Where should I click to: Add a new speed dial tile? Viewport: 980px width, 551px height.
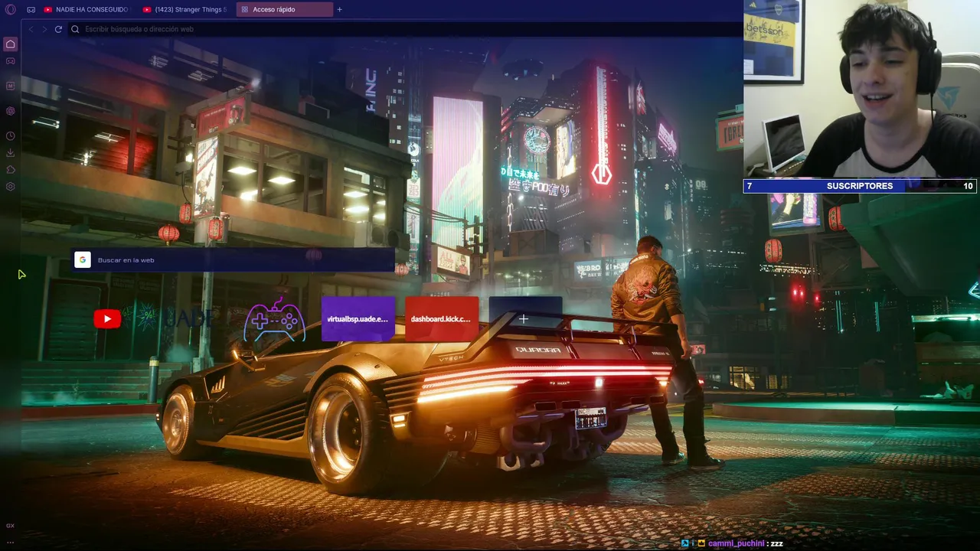524,319
